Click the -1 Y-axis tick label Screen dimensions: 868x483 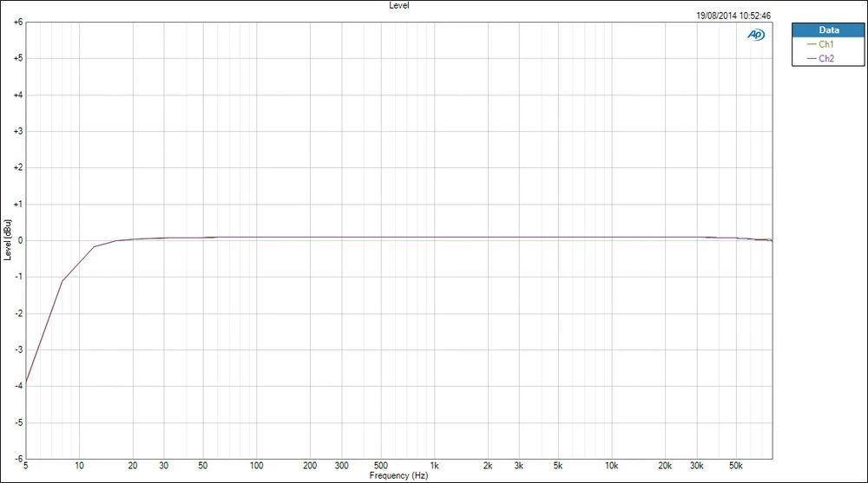(19, 277)
